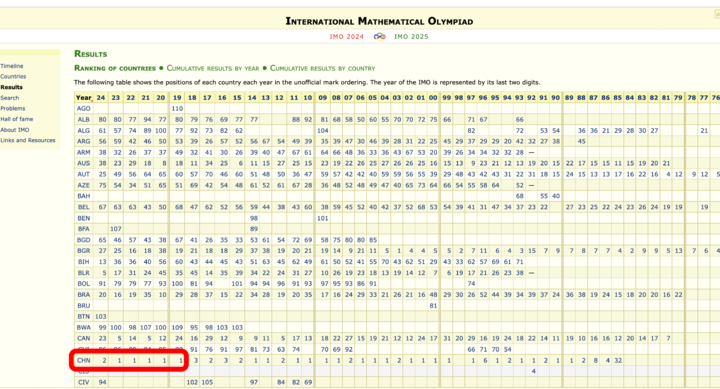This screenshot has width=720, height=389.
Task: Open the IMO 2025 link
Action: [x=411, y=37]
